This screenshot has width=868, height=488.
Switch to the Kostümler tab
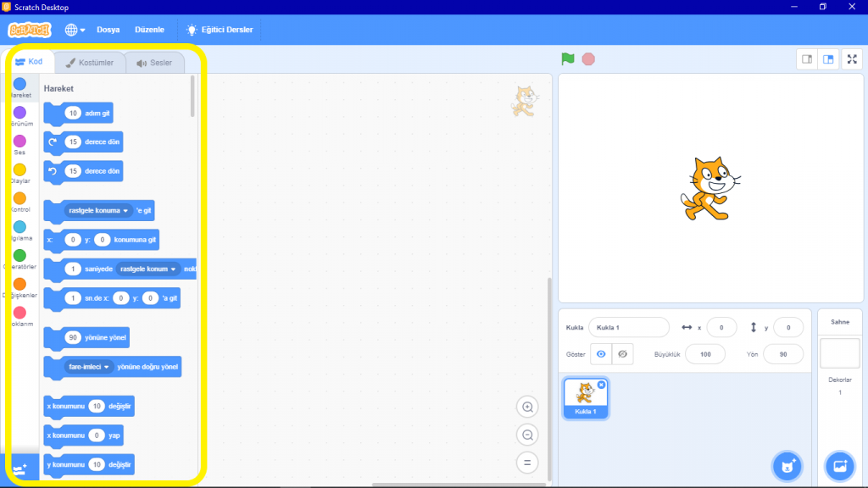(x=90, y=63)
